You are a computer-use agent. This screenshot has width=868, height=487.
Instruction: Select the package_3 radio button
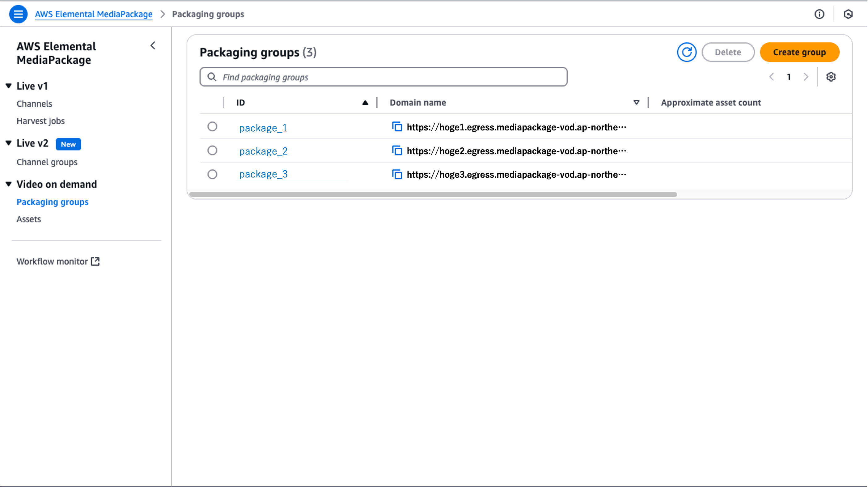click(212, 174)
